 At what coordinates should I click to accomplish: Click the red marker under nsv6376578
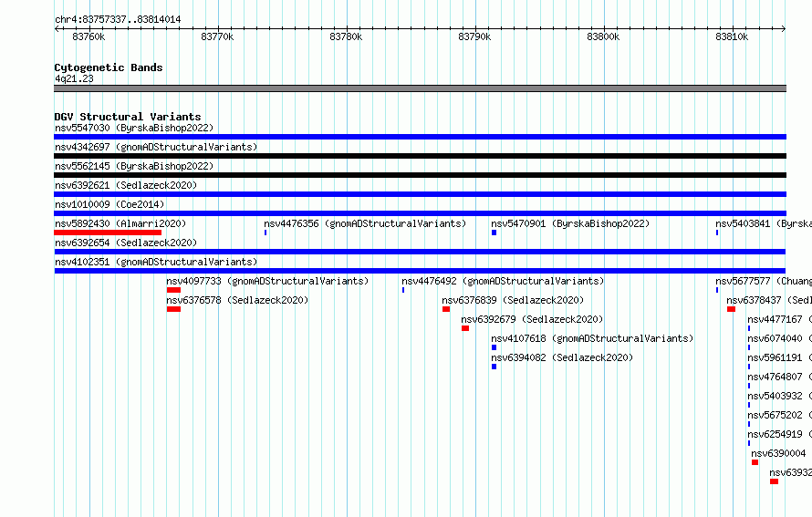point(173,309)
